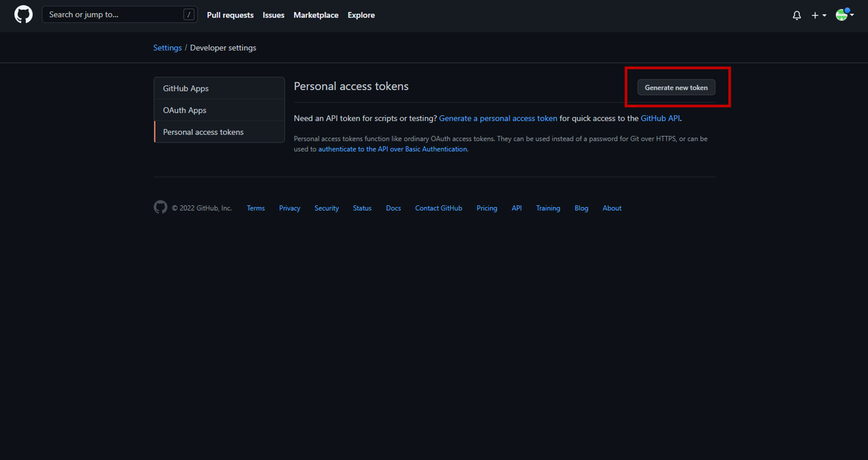Click the slash shortcut key icon
Image resolution: width=868 pixels, height=460 pixels.
point(189,14)
